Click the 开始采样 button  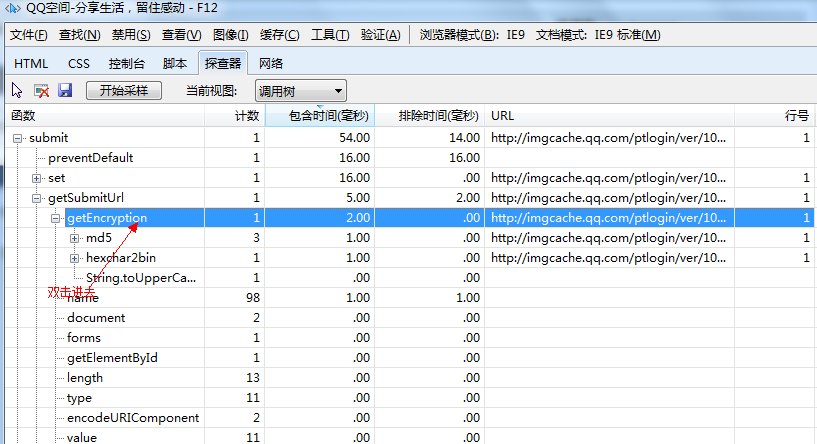point(123,91)
